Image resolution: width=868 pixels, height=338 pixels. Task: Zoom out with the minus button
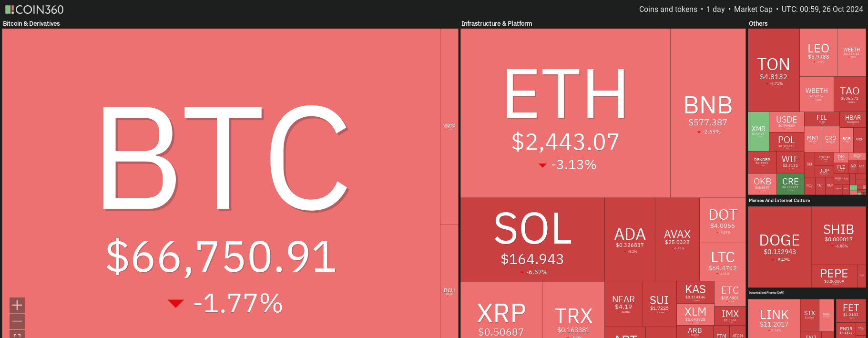[17, 321]
